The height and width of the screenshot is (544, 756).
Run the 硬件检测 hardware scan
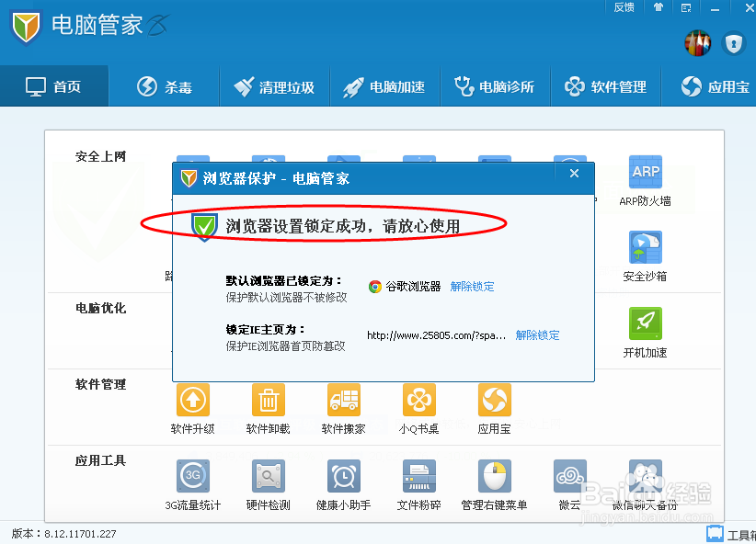[x=268, y=475]
